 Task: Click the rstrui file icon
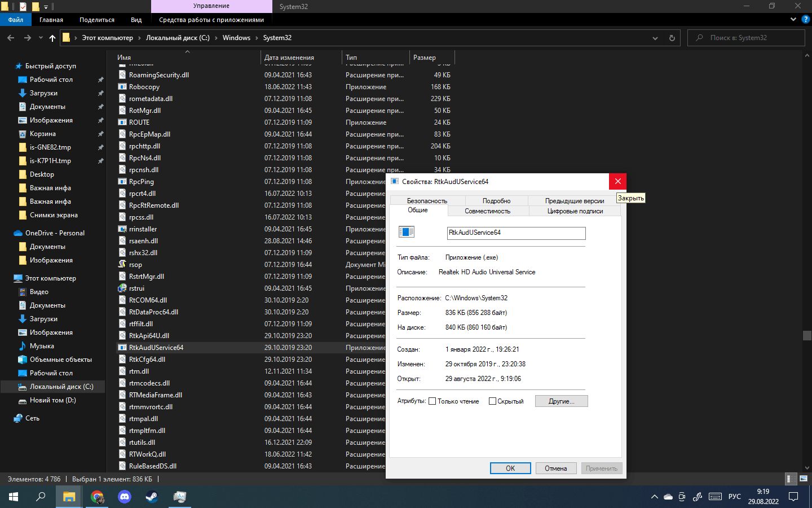[x=122, y=288]
